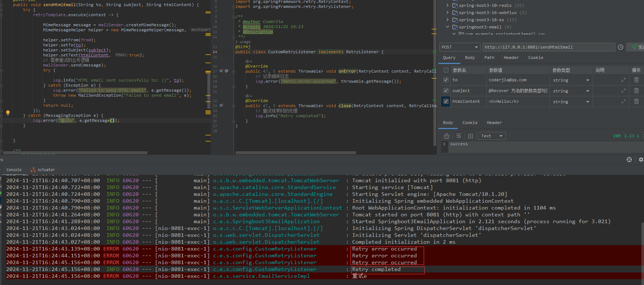This screenshot has width=644, height=285.
Task: Click the @ annotation gutter icon on onError line
Action: pyautogui.click(x=226, y=71)
